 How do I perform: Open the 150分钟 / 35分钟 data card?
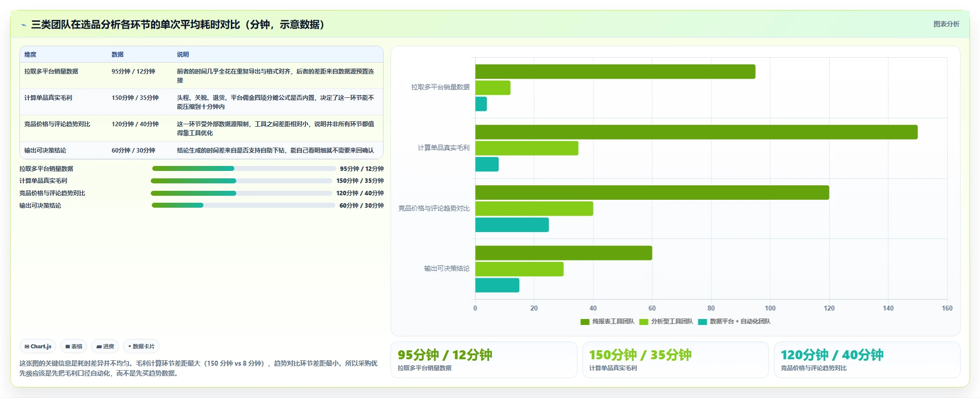(x=676, y=360)
